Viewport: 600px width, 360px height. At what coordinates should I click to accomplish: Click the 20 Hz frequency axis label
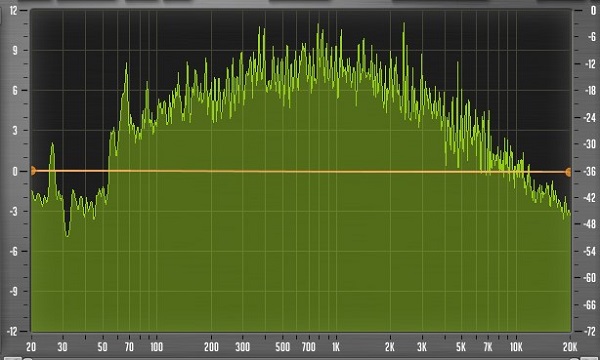pos(31,347)
